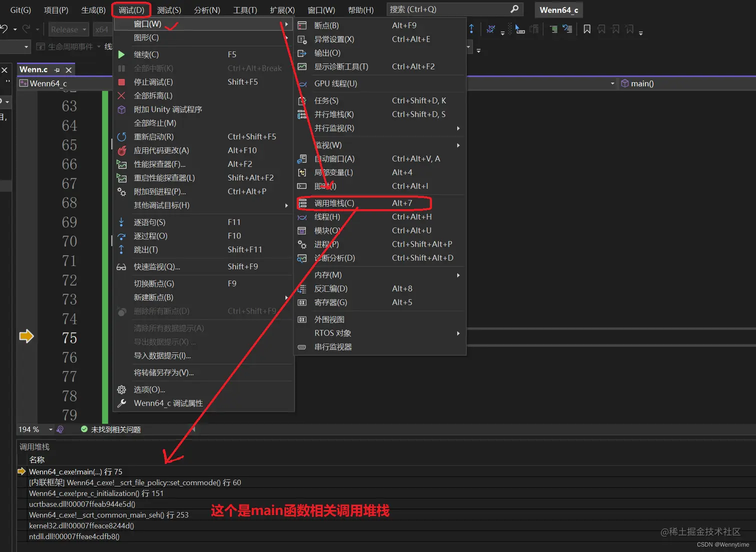Viewport: 756px width, 552px height.
Task: Click the Attach Unity debugger cube icon
Action: point(121,109)
